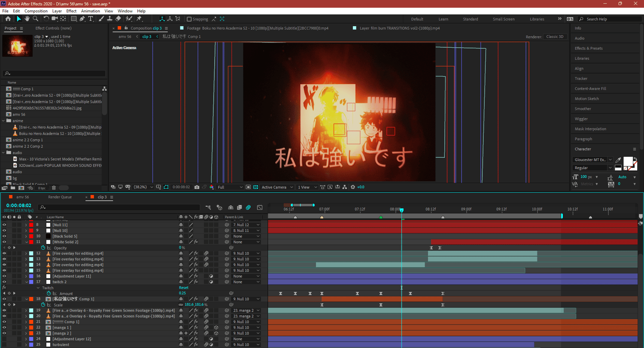Switch to the Render Queue tab

[x=60, y=197]
